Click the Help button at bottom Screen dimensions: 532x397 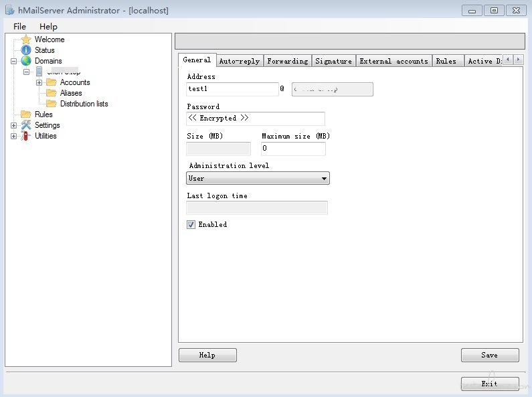coord(207,355)
